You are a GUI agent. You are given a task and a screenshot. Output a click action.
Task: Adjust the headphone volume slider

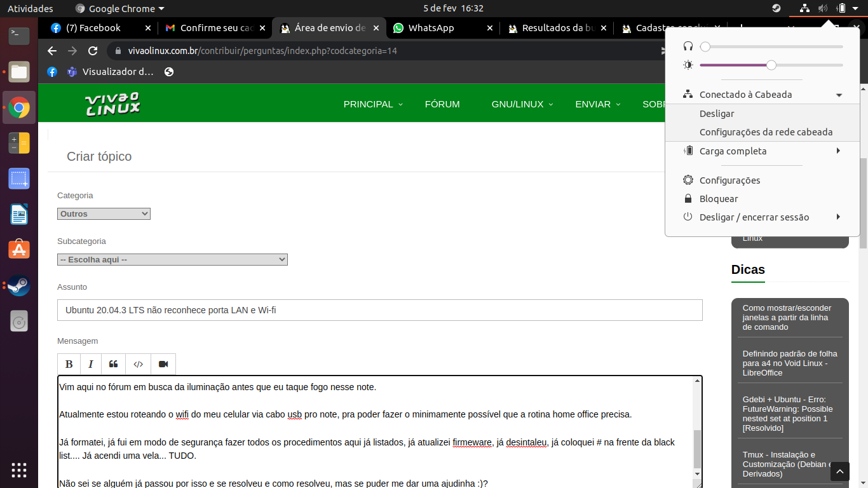coord(771,46)
